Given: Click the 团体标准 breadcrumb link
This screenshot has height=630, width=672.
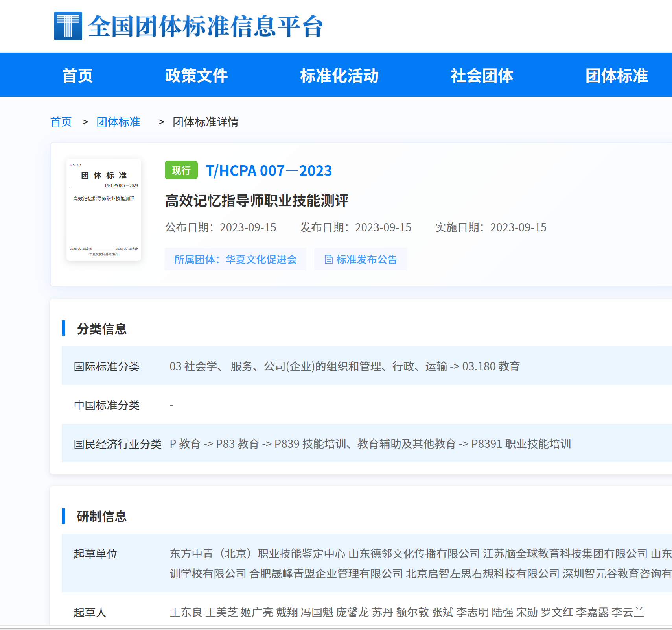Looking at the screenshot, I should [x=118, y=122].
